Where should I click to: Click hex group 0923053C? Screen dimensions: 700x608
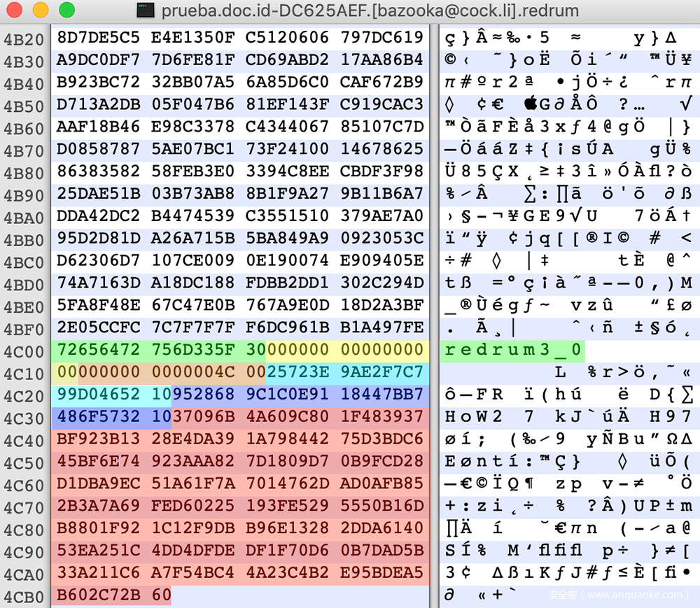click(381, 238)
